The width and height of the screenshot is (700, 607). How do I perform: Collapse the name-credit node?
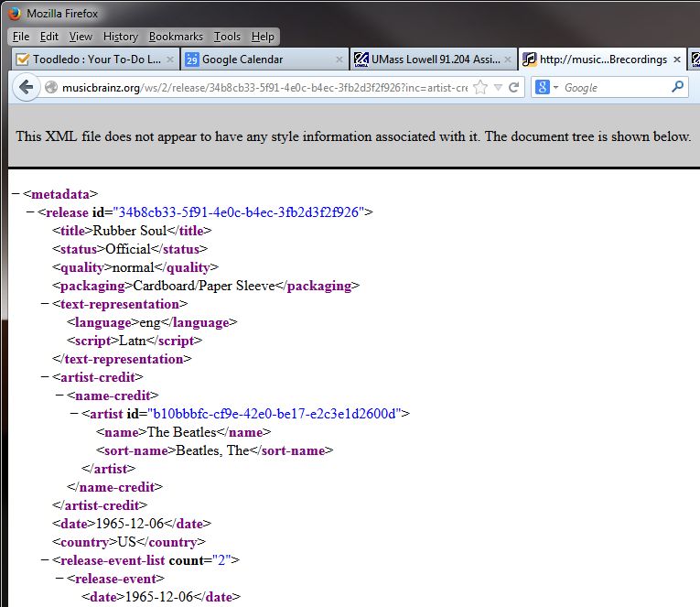59,396
